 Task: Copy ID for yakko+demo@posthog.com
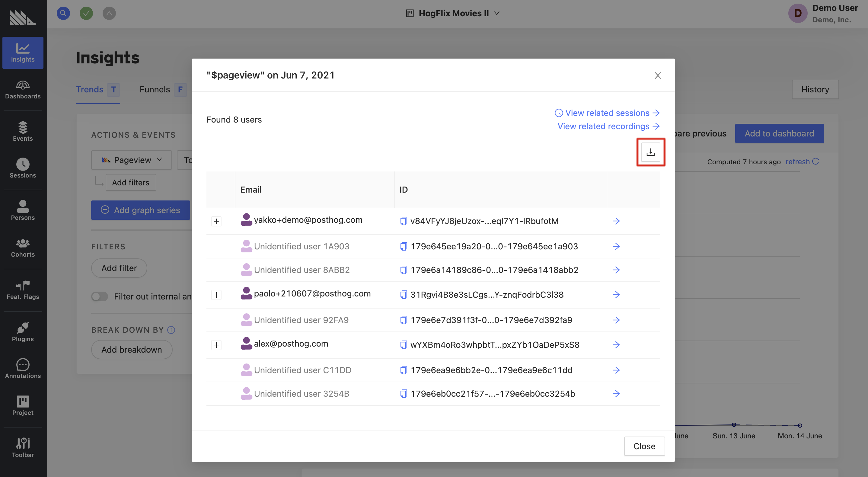click(403, 221)
